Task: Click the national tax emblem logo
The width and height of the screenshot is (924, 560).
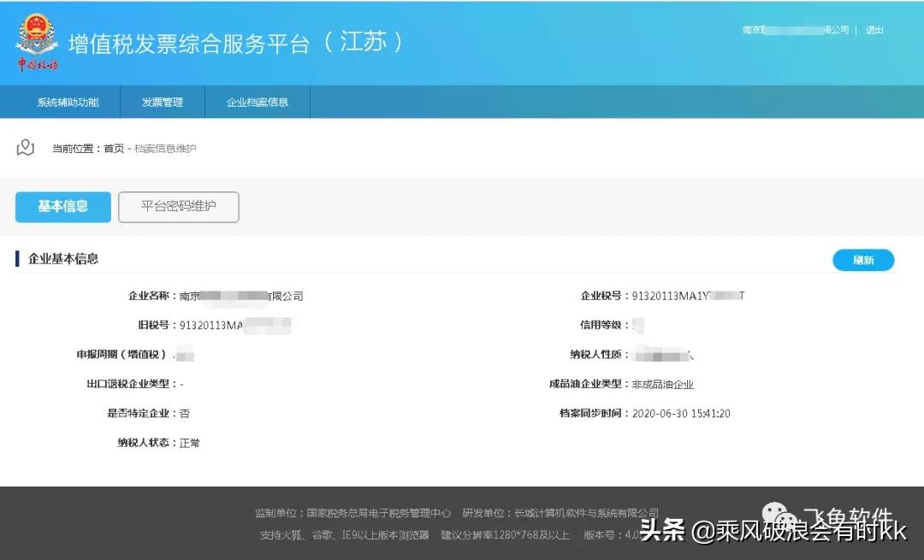Action: click(36, 36)
